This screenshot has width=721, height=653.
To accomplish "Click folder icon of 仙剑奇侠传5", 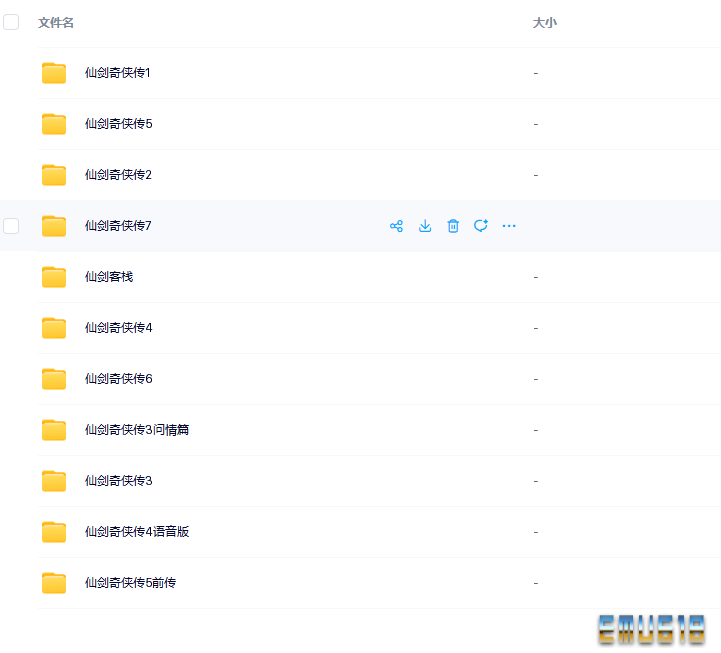I will pos(54,124).
